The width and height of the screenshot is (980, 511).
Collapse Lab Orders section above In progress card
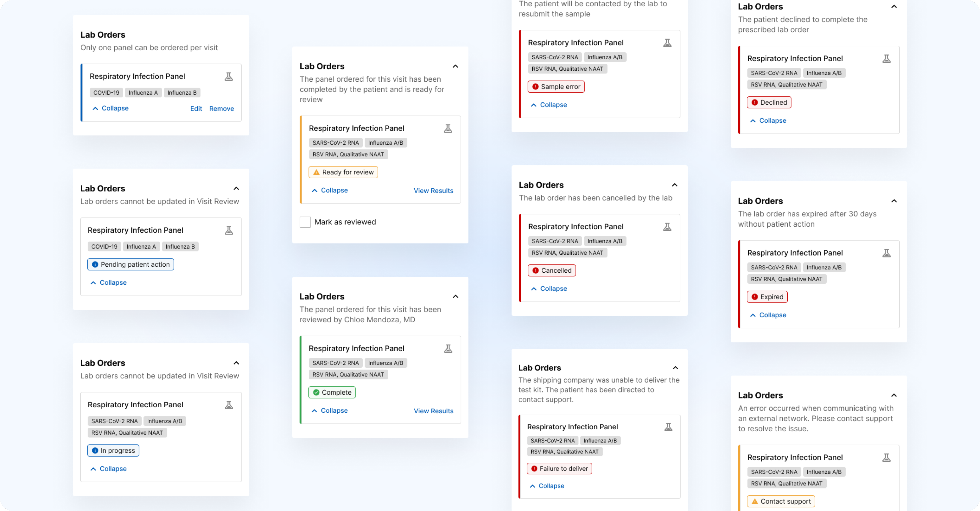point(236,363)
